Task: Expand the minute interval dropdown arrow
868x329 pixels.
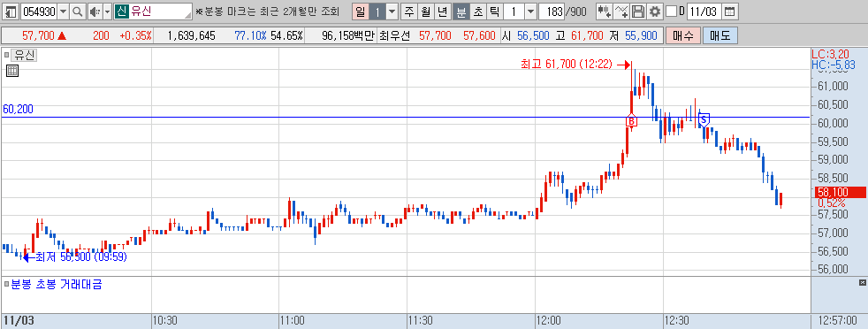Action: (530, 11)
